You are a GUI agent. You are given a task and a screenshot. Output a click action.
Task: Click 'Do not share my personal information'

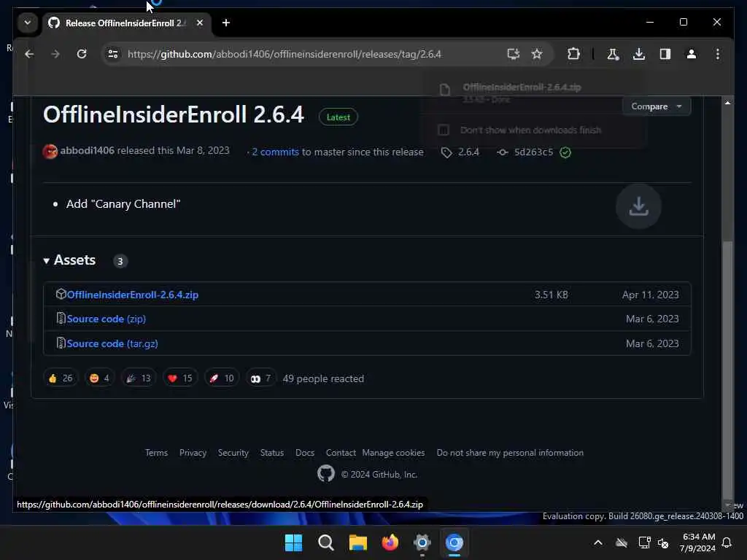tap(510, 453)
